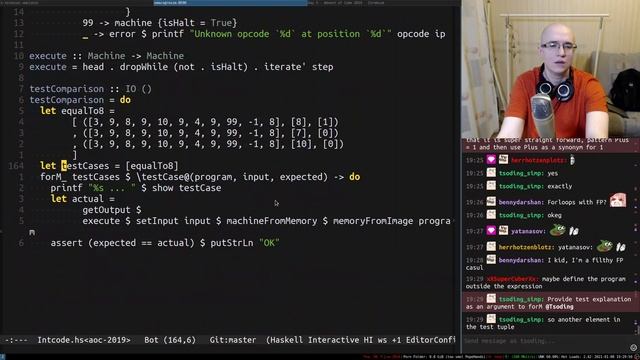Click the Git:master indicator in the mode line
This screenshot has height=360, width=640.
233,340
